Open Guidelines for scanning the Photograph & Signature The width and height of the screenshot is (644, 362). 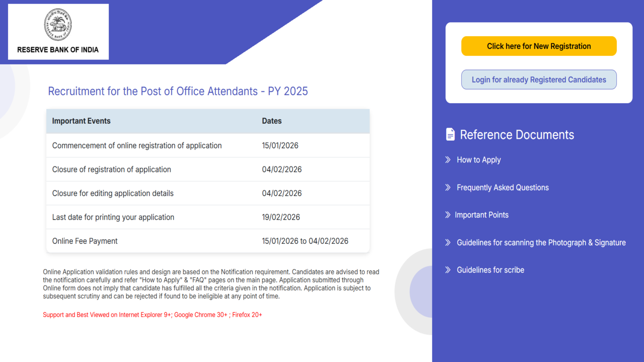[x=541, y=242]
